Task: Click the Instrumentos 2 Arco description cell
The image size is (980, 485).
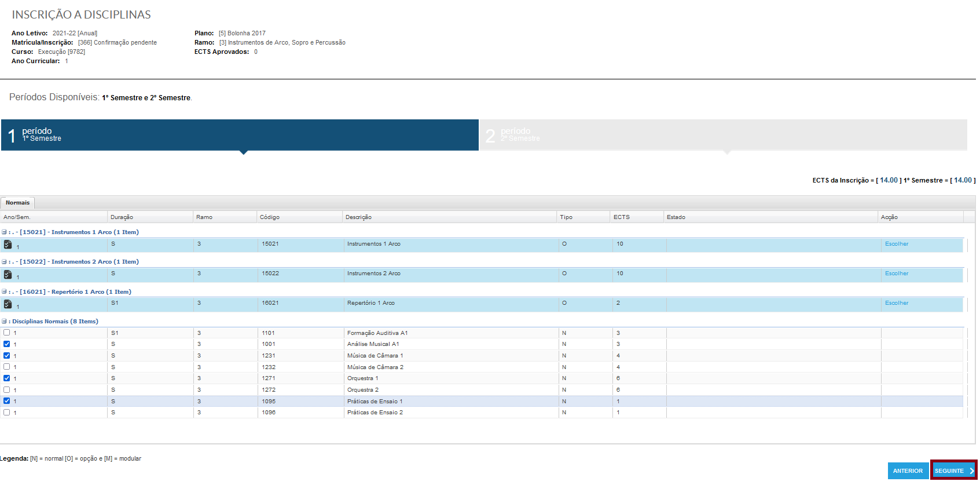Action: (x=450, y=275)
